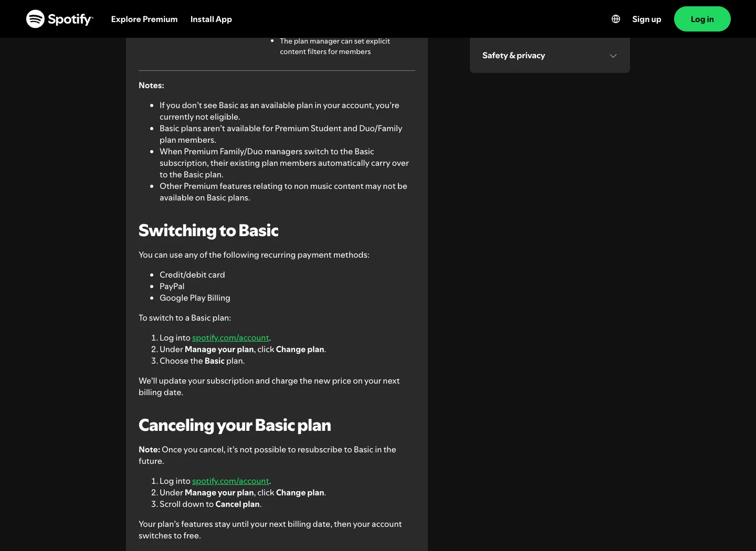756x551 pixels.
Task: Click 'You can use any of the following' sentence
Action: [254, 255]
